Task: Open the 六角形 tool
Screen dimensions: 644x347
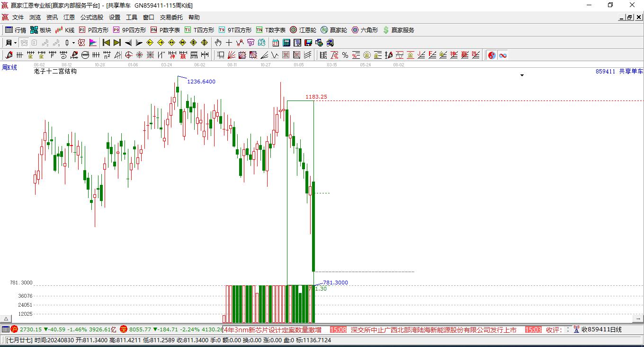Action: point(365,30)
